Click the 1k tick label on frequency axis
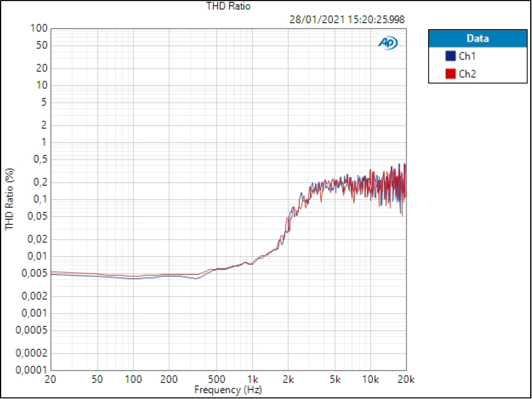 coord(252,379)
